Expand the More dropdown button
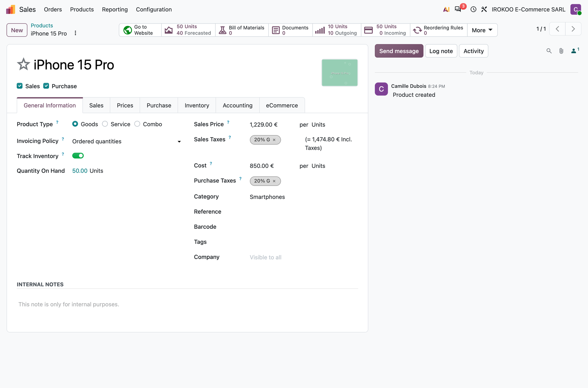This screenshot has height=388, width=588. click(x=482, y=30)
